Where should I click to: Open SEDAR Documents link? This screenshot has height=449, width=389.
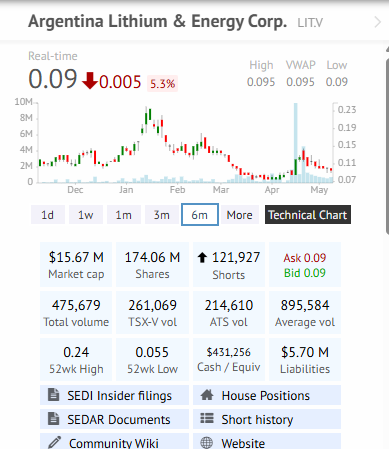coord(114,419)
